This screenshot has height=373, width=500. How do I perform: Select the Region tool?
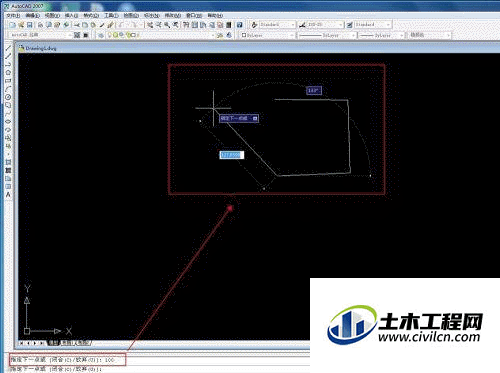8,179
